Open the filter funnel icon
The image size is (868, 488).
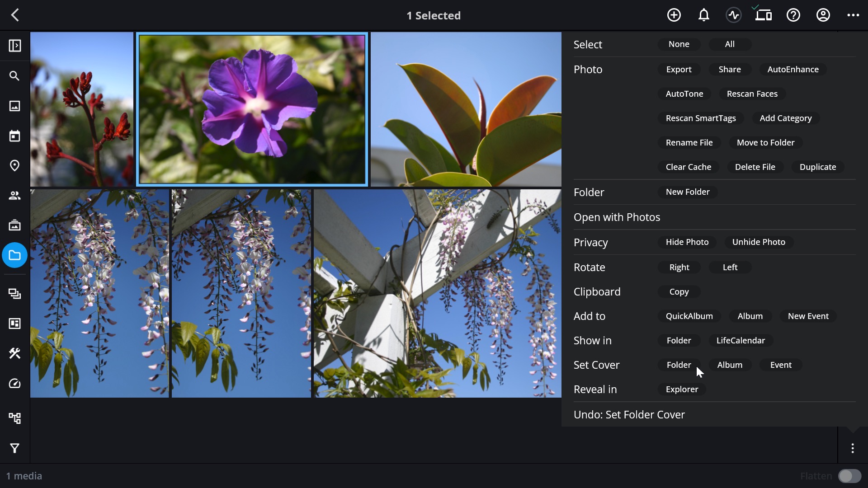coord(14,448)
